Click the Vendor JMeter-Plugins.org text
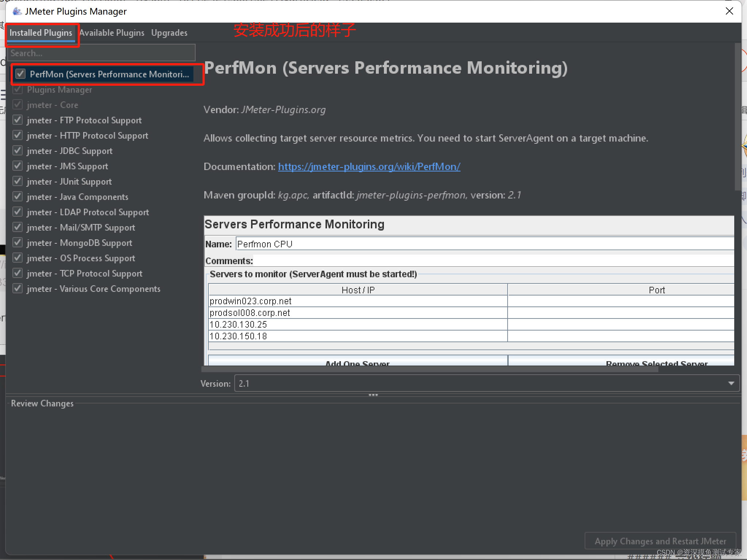Screen dimensions: 747x560 point(265,110)
